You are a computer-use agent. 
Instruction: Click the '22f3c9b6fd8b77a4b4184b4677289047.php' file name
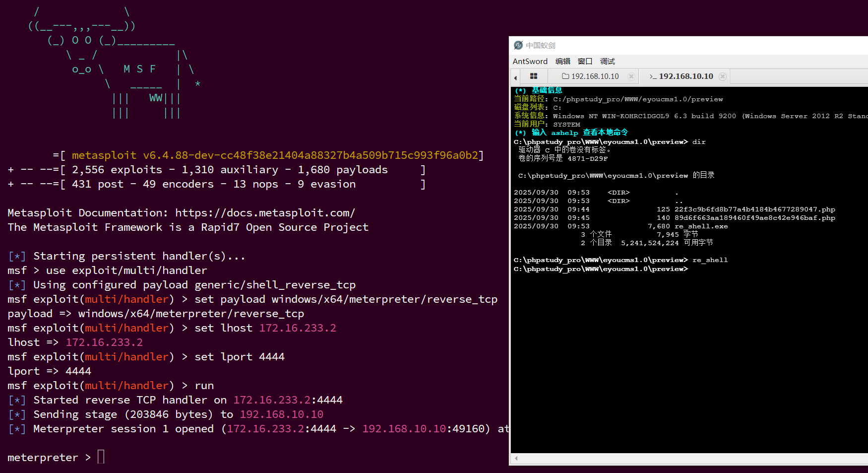[754, 209]
